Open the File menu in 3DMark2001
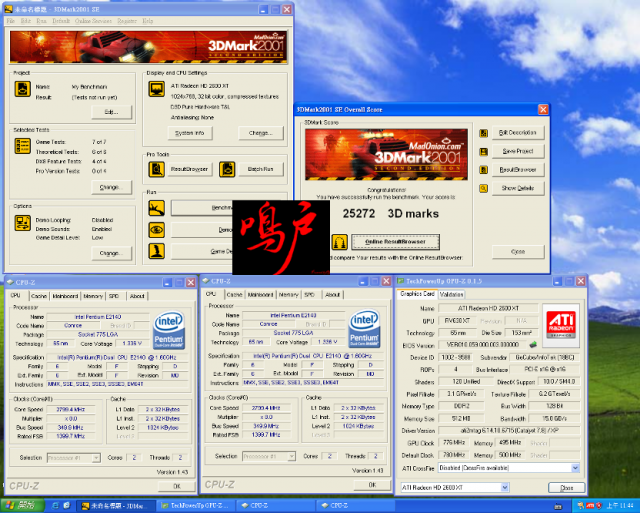 (x=11, y=21)
